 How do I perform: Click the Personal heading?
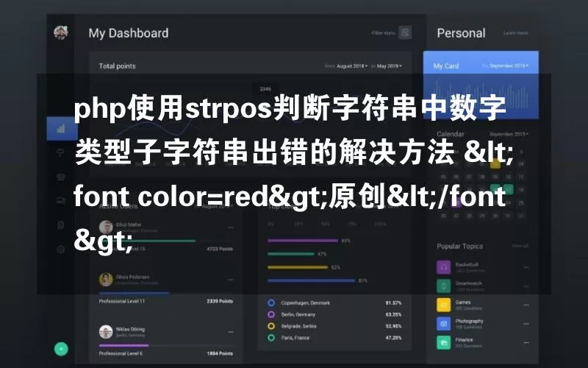tap(462, 33)
